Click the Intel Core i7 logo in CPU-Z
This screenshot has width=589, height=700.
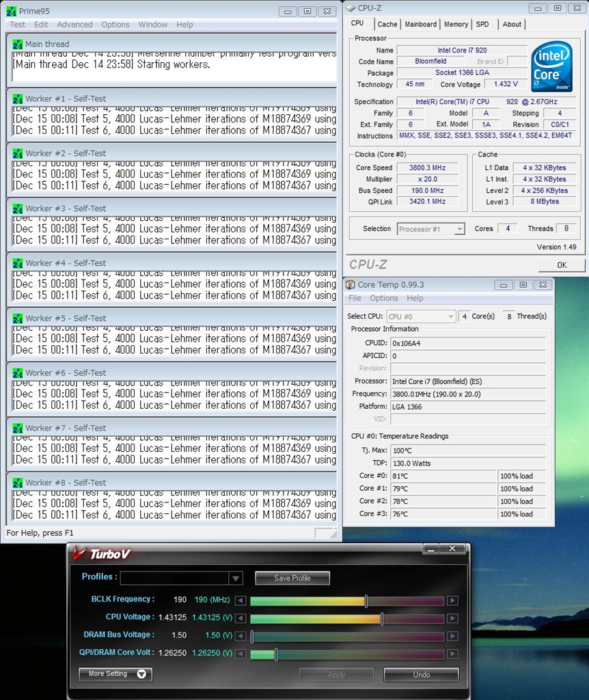click(551, 66)
